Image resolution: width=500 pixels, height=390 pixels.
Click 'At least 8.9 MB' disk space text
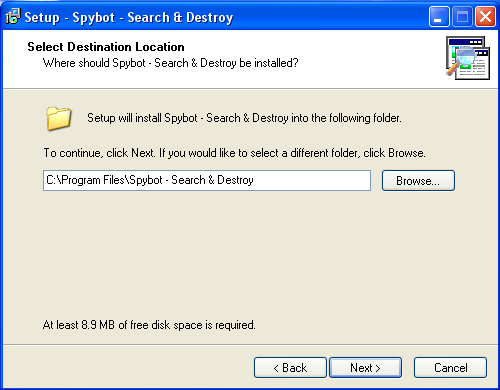click(149, 325)
